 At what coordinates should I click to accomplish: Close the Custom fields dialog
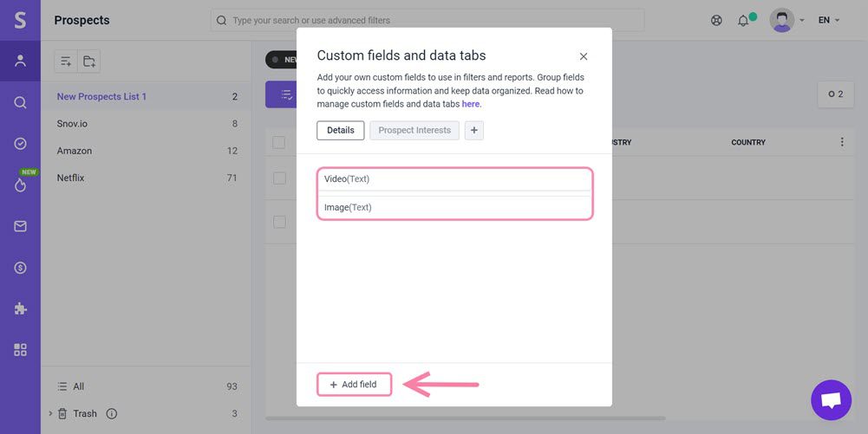(584, 56)
